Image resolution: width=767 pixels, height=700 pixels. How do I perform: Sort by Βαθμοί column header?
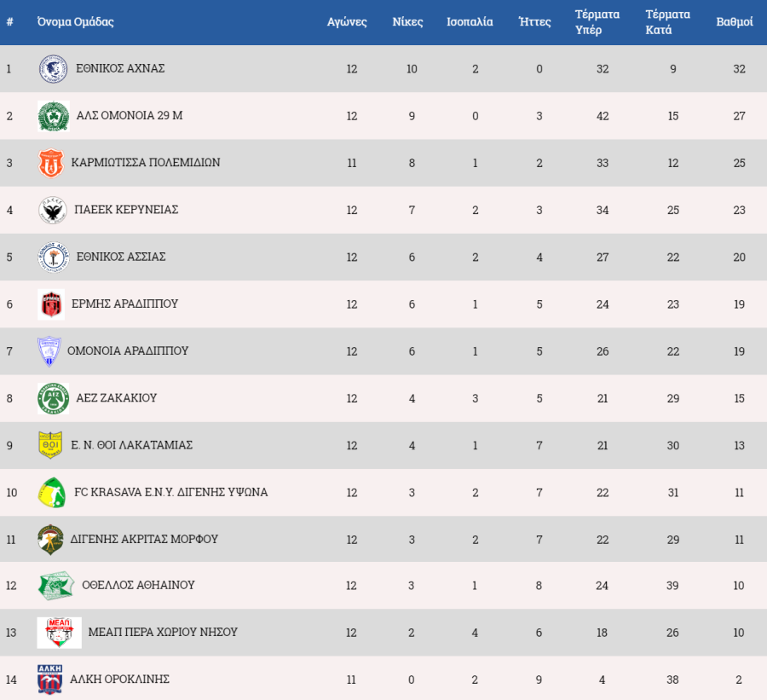[735, 22]
